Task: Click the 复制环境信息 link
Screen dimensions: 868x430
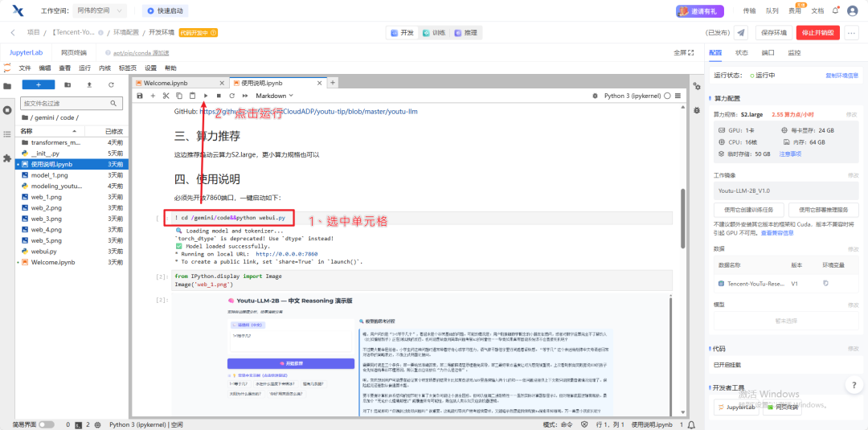Action: click(x=842, y=75)
